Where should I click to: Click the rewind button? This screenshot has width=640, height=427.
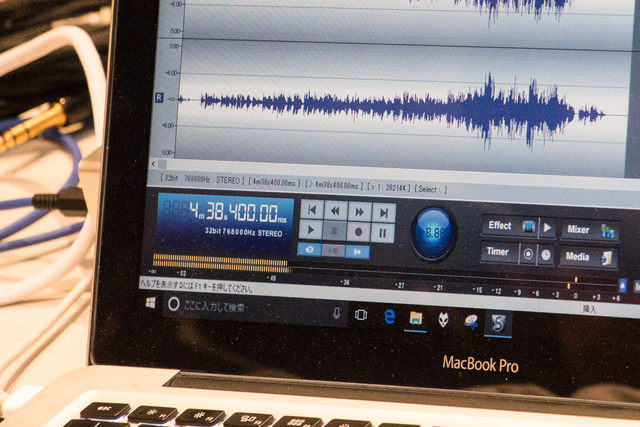pos(336,211)
